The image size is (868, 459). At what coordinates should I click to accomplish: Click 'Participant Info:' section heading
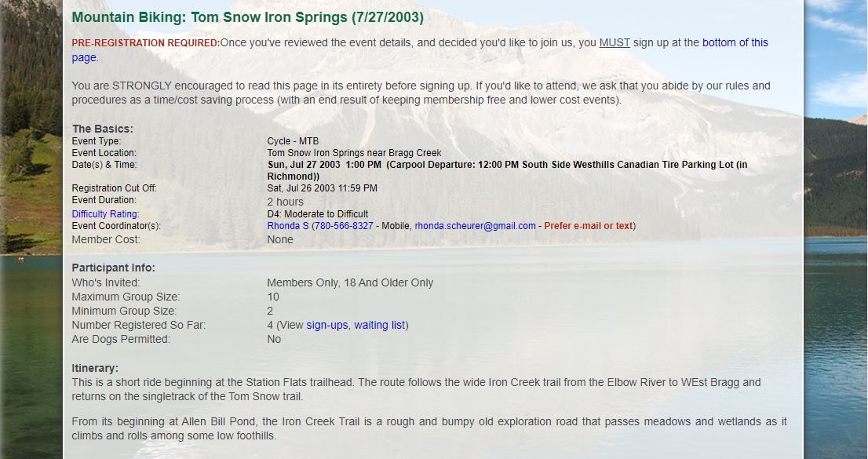(114, 268)
